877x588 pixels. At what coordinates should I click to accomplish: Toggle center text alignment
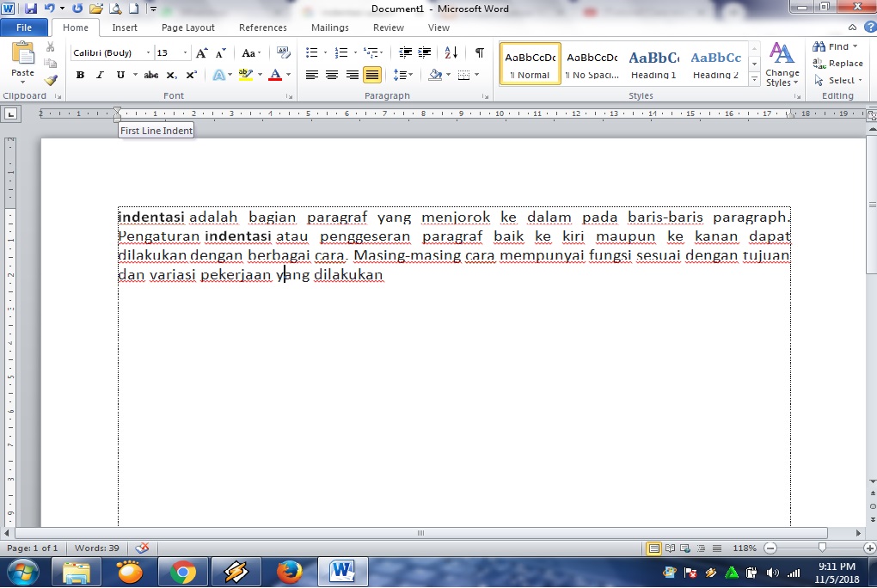331,75
